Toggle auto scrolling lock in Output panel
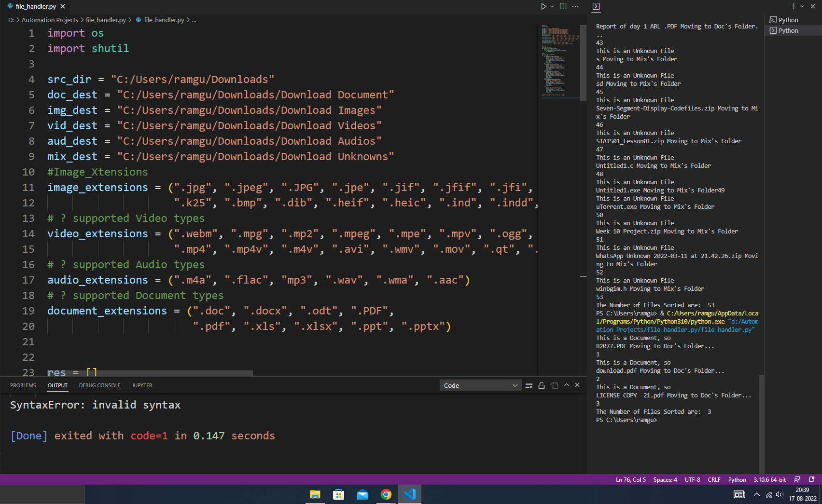 point(541,385)
